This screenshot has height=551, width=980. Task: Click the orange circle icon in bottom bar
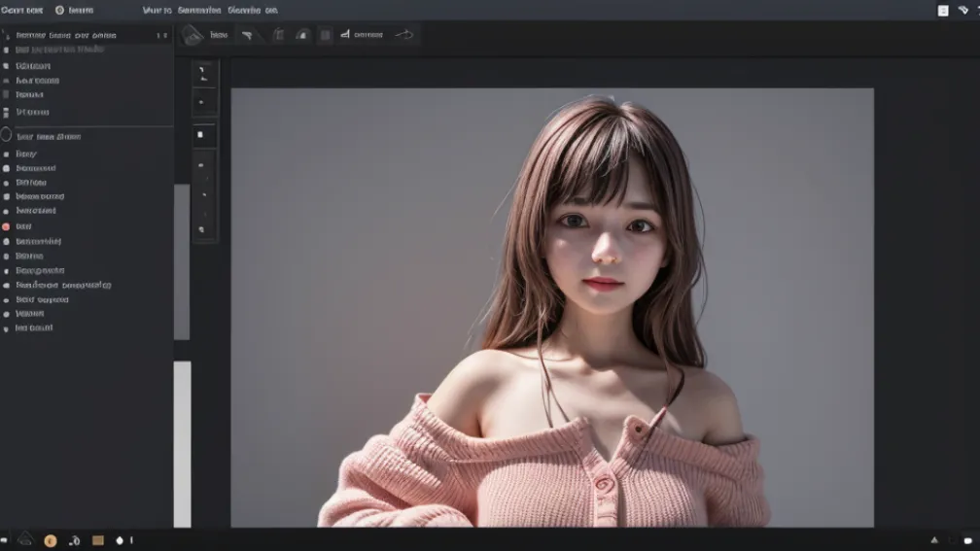(51, 541)
